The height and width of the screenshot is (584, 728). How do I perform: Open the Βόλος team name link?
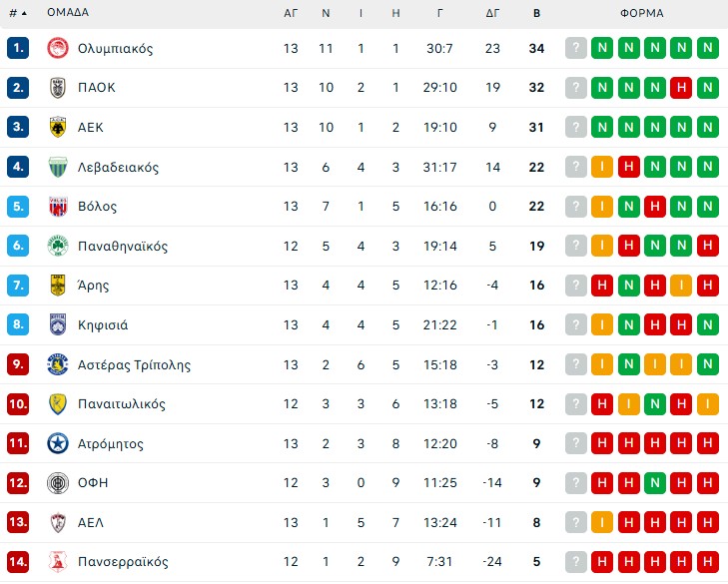point(97,207)
